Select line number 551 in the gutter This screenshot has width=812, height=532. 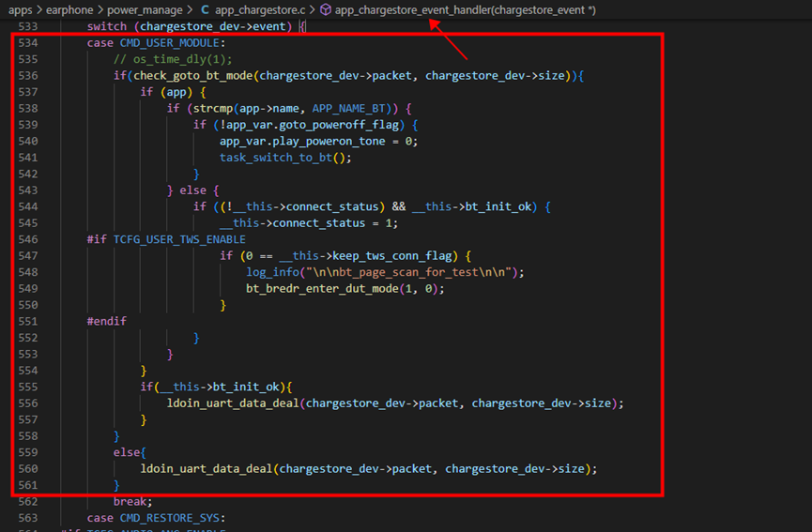[x=28, y=321]
